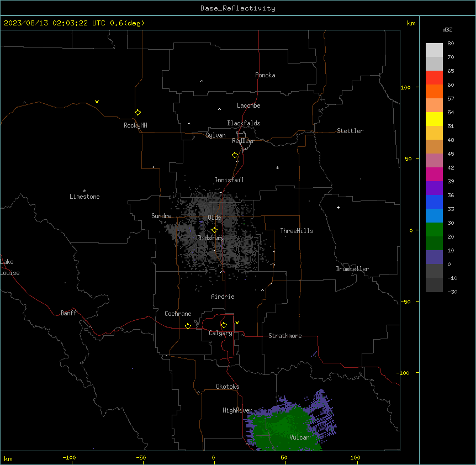Click the asterisk marker above Limestone
476x465 pixels.
tap(84, 191)
